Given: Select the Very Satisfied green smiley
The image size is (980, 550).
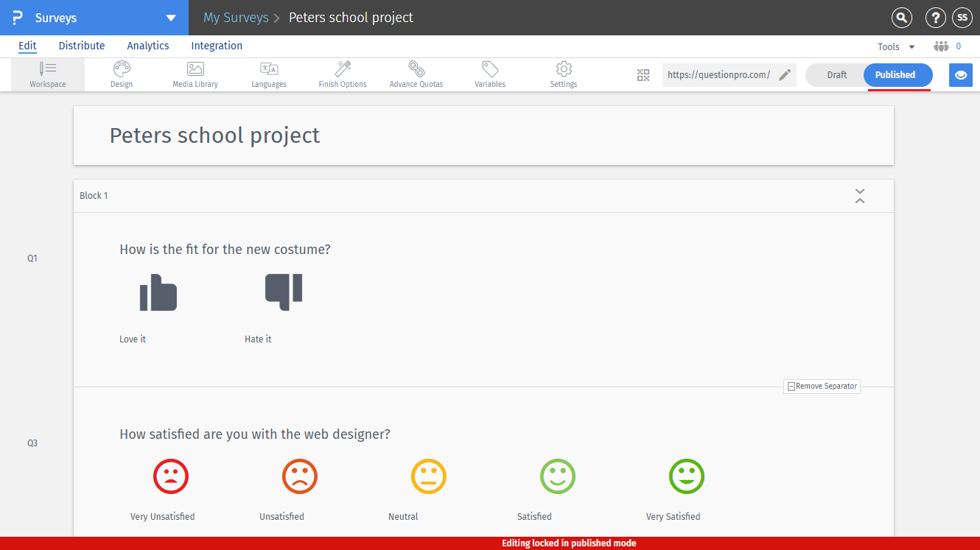Looking at the screenshot, I should 686,476.
